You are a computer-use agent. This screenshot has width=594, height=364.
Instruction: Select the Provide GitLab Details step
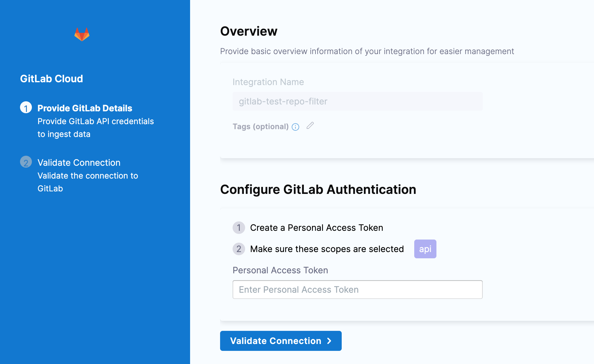pos(85,108)
